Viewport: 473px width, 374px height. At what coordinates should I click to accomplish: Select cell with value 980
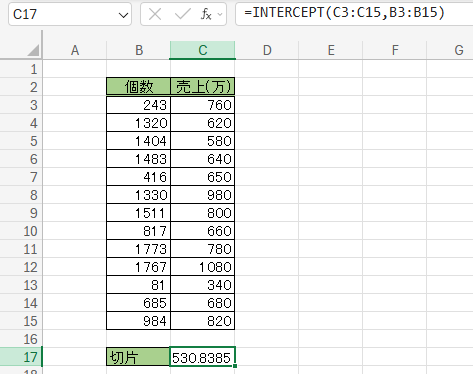click(x=203, y=195)
